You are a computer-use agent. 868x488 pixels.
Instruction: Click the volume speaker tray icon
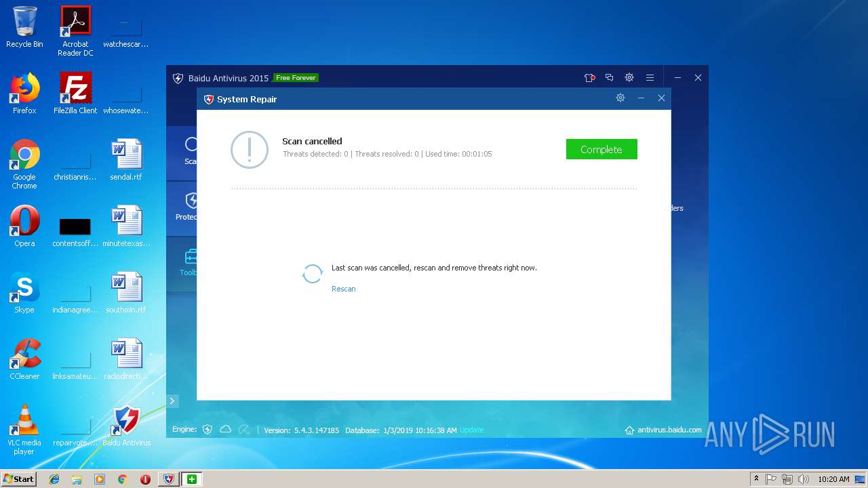(x=804, y=479)
